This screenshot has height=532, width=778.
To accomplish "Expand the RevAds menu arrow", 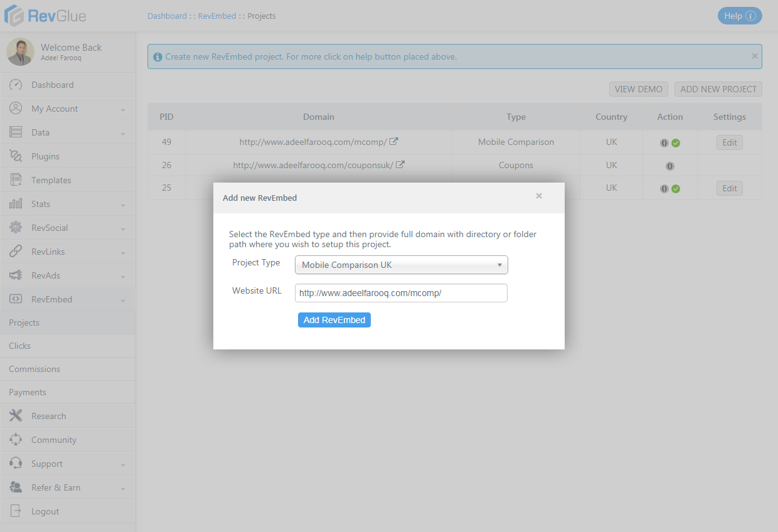I will (123, 277).
